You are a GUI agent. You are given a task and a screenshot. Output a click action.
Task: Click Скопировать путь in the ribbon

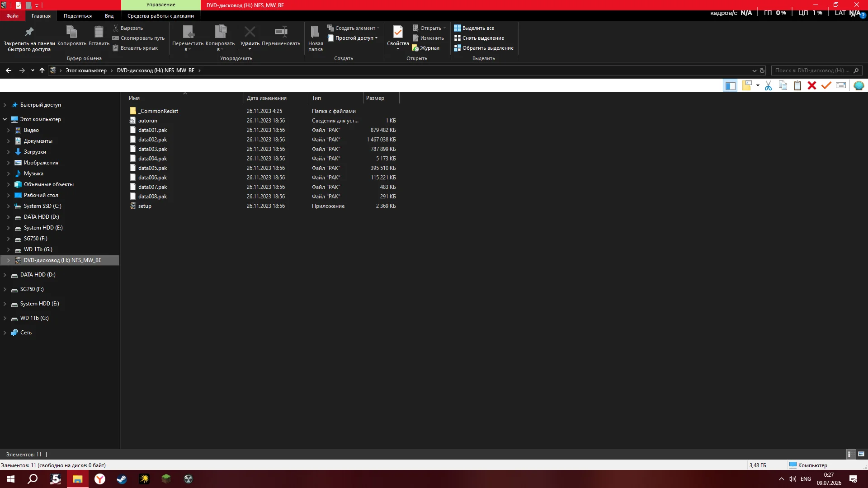tap(138, 38)
